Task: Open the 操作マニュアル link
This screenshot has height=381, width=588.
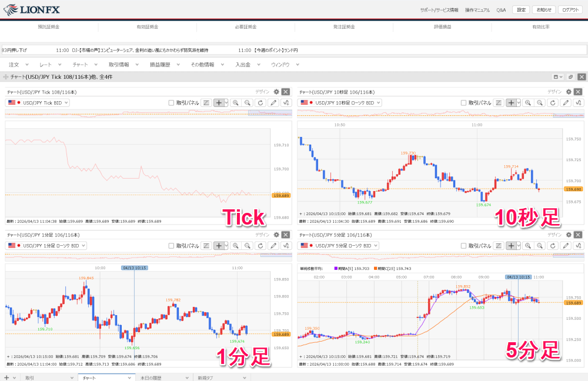Action: pyautogui.click(x=477, y=10)
